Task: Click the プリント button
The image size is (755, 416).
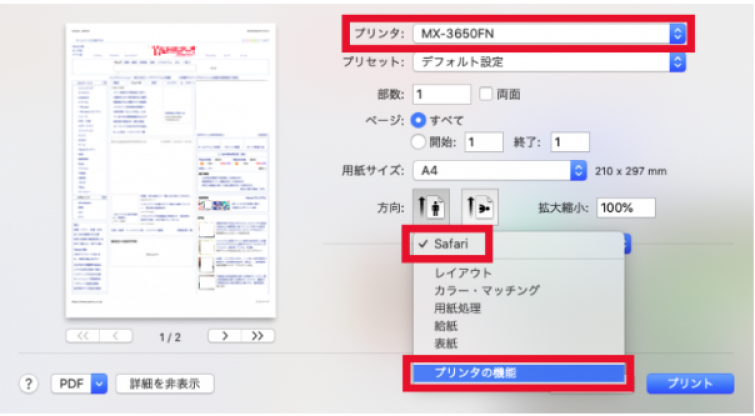Action: (690, 384)
